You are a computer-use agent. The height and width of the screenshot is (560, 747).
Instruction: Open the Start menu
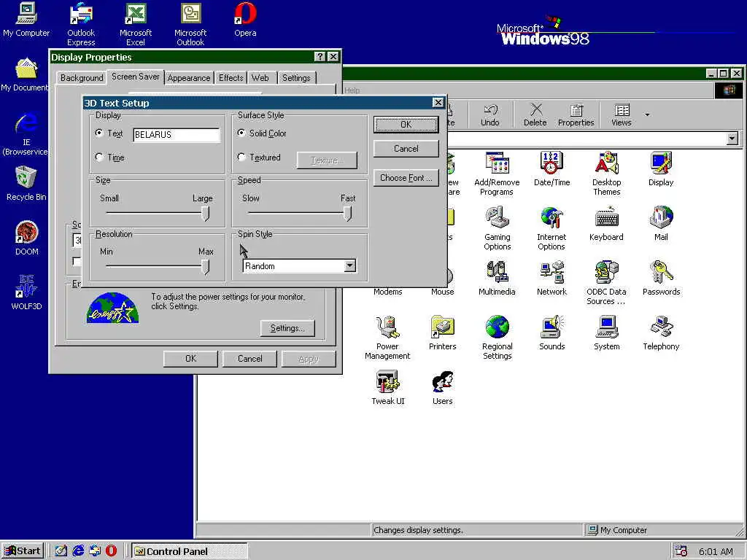[x=23, y=551]
